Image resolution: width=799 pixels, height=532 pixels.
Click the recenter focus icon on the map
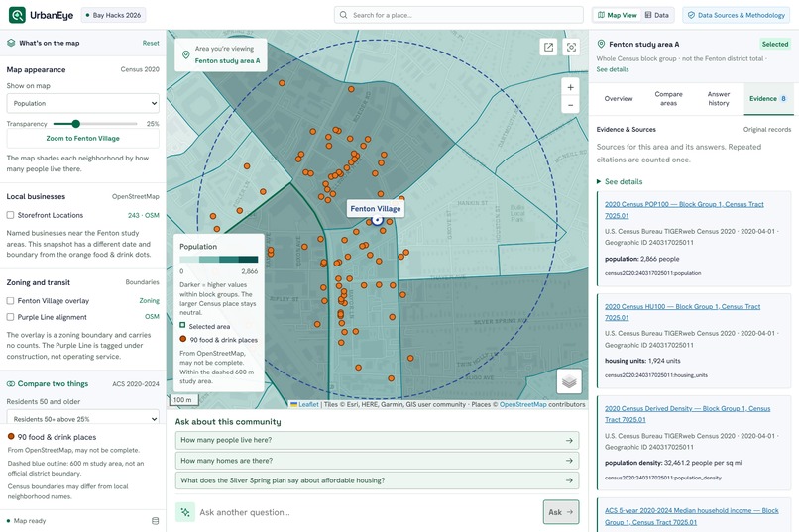(x=571, y=47)
